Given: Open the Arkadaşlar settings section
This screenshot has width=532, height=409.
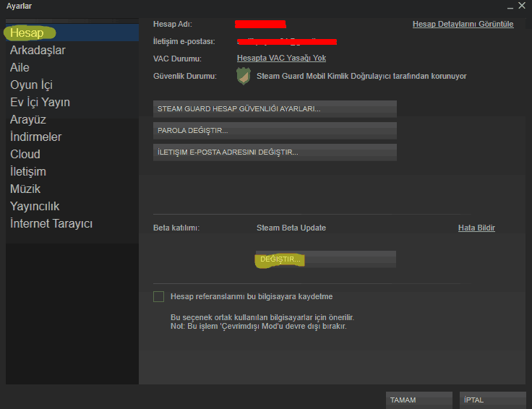Looking at the screenshot, I should point(38,51).
